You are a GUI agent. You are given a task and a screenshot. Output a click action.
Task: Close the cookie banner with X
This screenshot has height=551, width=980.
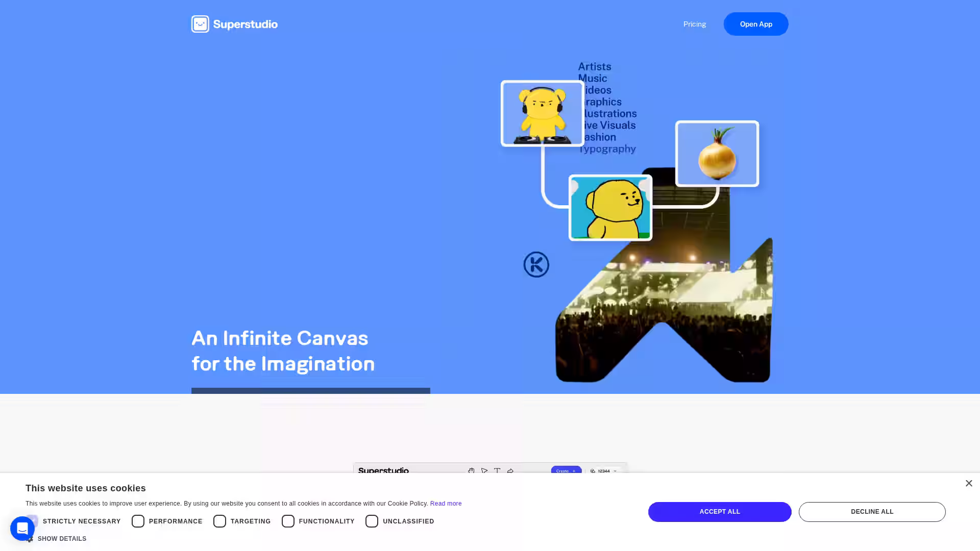pos(969,483)
